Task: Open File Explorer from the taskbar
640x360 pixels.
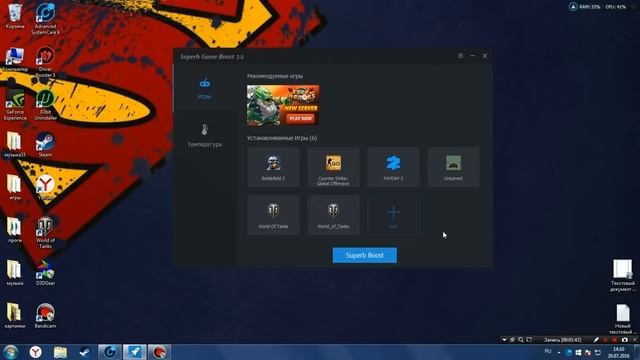Action: coord(60,352)
